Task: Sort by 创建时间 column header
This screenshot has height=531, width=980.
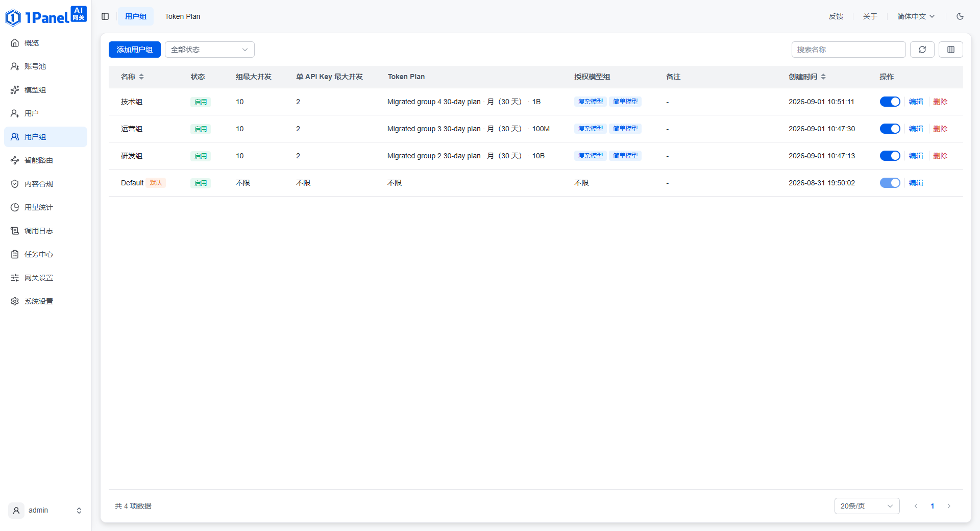Action: (807, 77)
